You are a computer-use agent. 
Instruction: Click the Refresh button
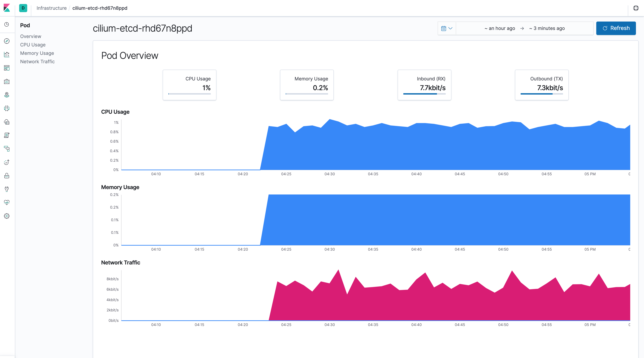(x=616, y=28)
